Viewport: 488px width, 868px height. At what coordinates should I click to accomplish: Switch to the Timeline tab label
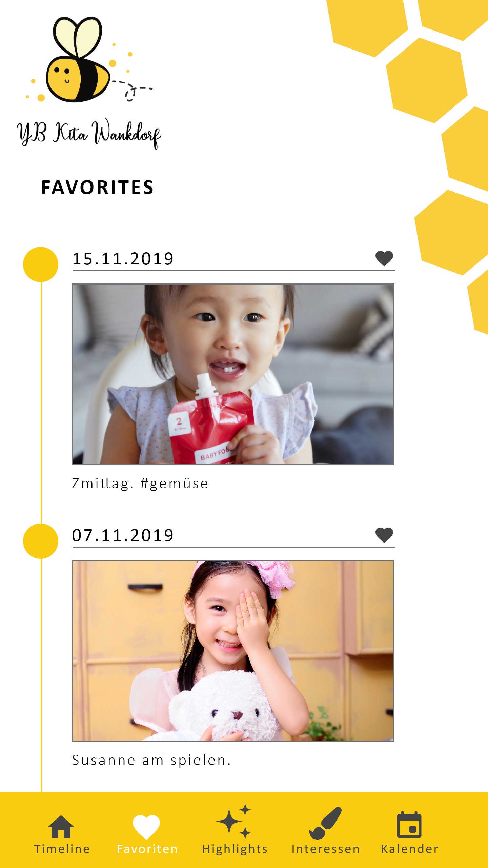pyautogui.click(x=62, y=849)
